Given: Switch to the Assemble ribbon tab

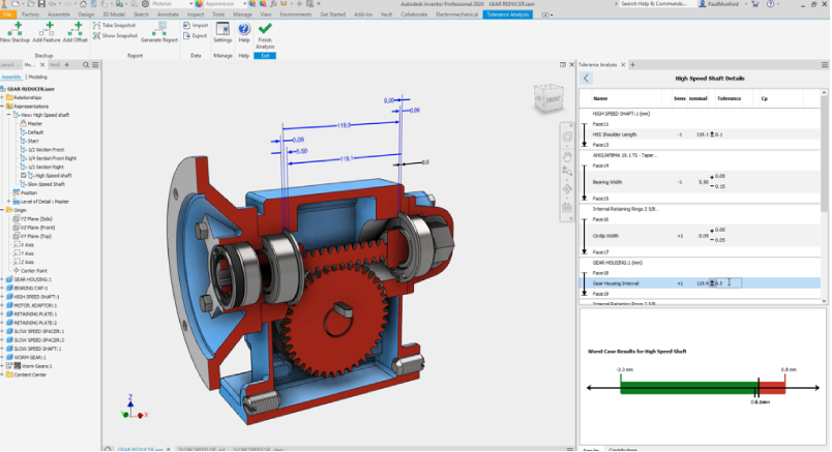Looking at the screenshot, I should (58, 14).
